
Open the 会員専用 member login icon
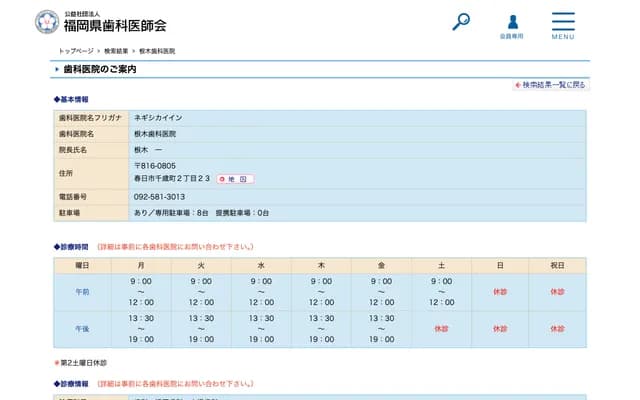pyautogui.click(x=512, y=25)
